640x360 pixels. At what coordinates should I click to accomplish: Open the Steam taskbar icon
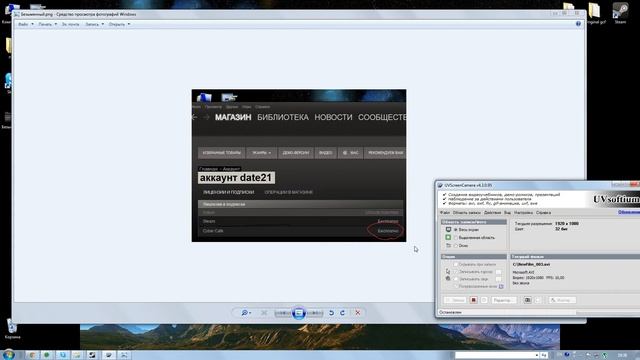93,355
